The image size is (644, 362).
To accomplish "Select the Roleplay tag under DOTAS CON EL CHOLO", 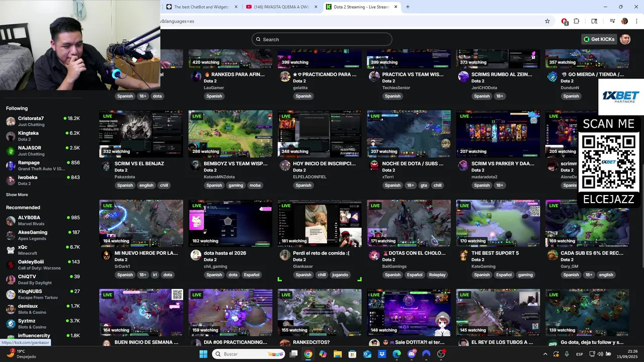I will point(437,275).
